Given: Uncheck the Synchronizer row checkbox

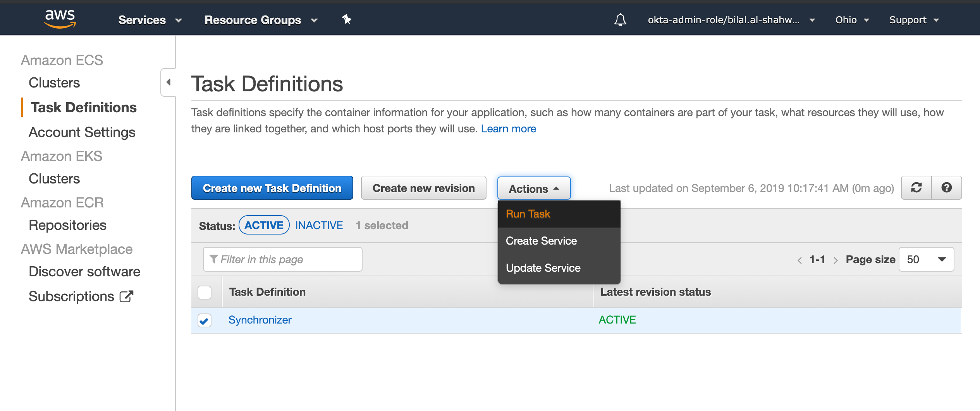Looking at the screenshot, I should coord(205,320).
